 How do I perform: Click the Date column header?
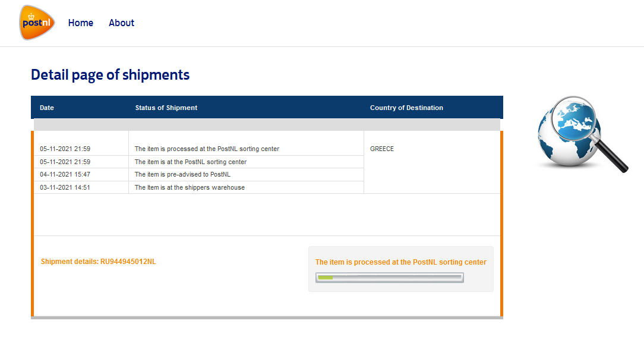click(x=47, y=108)
